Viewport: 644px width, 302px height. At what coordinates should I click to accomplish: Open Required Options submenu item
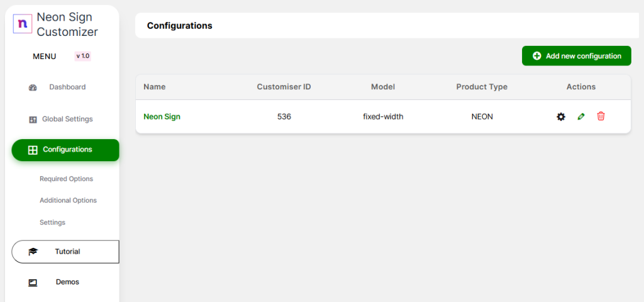[66, 179]
